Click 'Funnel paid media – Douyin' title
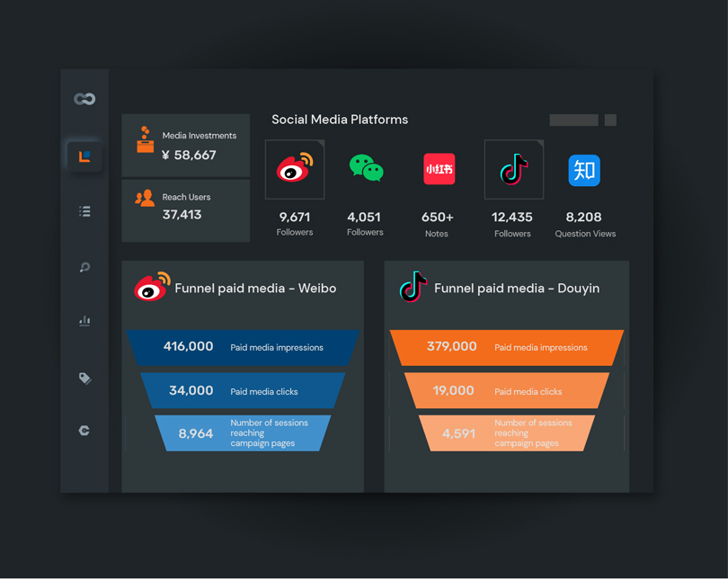728x579 pixels. click(517, 289)
